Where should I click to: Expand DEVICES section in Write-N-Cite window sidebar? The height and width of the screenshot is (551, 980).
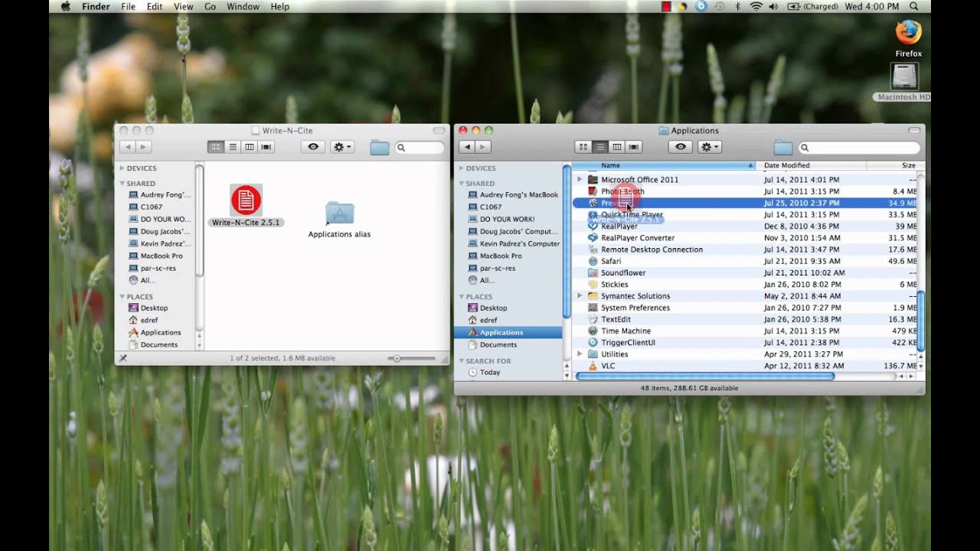[122, 168]
